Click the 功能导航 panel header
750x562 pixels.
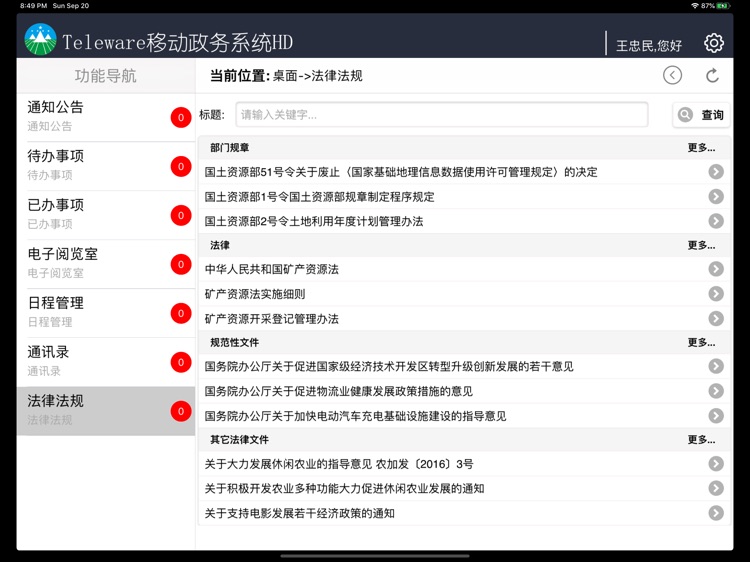pyautogui.click(x=106, y=76)
